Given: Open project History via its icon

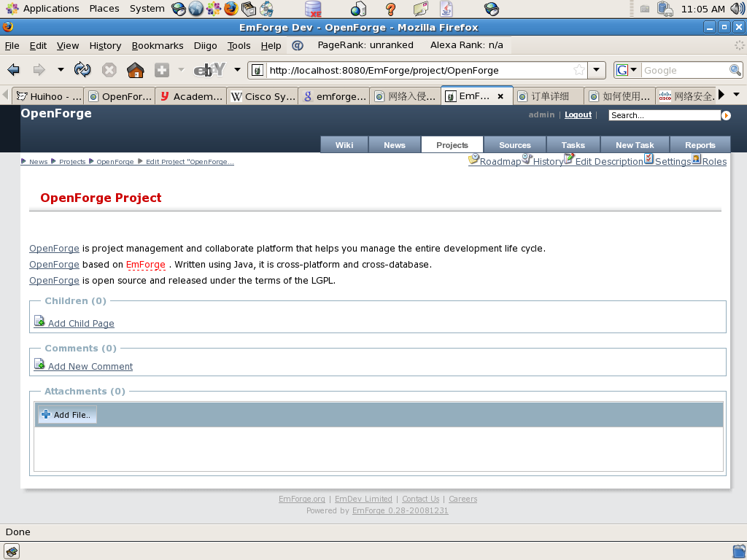Looking at the screenshot, I should (527, 159).
